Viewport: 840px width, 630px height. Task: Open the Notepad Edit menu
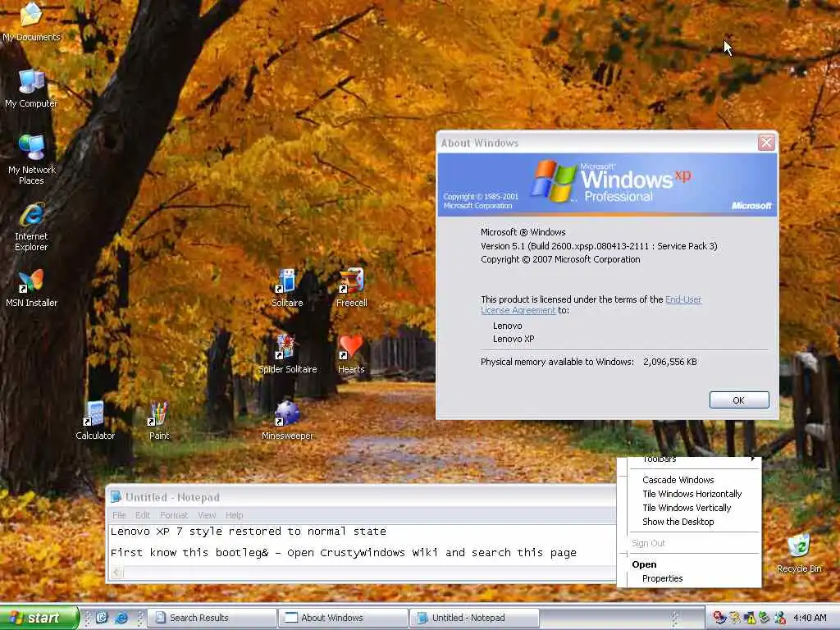pyautogui.click(x=143, y=515)
